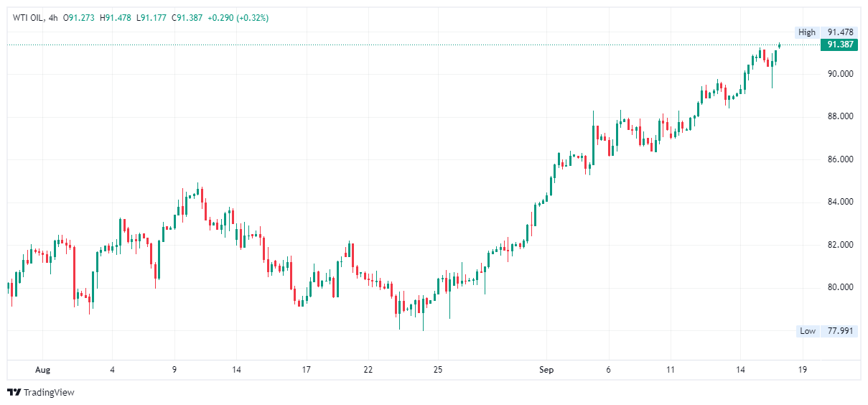Select the green 91.387 current price tag
The image size is (868, 405).
(840, 45)
